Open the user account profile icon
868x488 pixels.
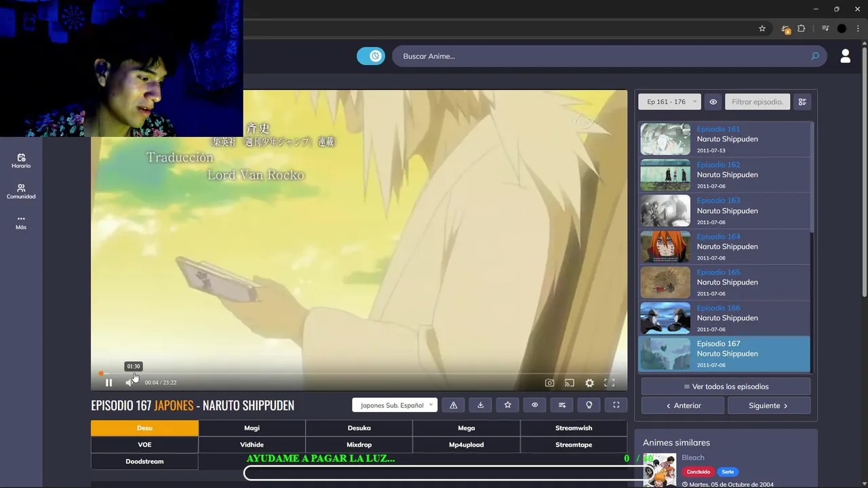[x=845, y=56]
